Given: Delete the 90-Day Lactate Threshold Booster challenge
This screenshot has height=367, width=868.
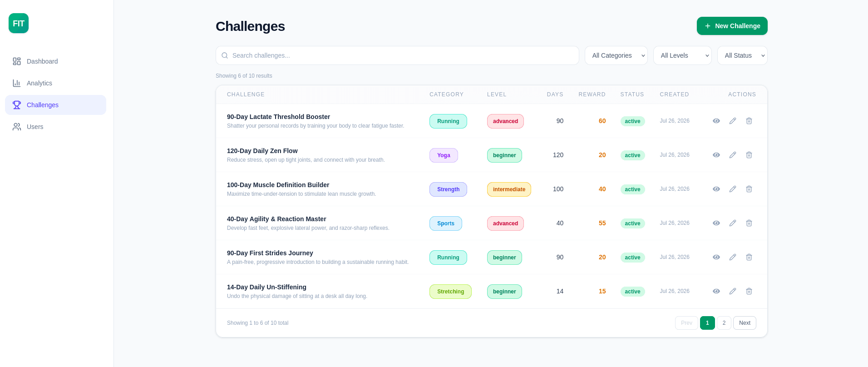Looking at the screenshot, I should point(749,121).
